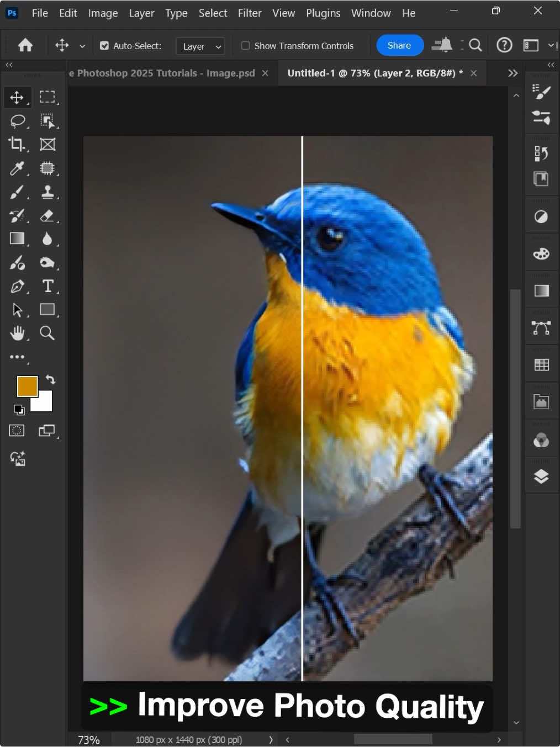Select the Type tool
This screenshot has width=560, height=747.
[47, 286]
